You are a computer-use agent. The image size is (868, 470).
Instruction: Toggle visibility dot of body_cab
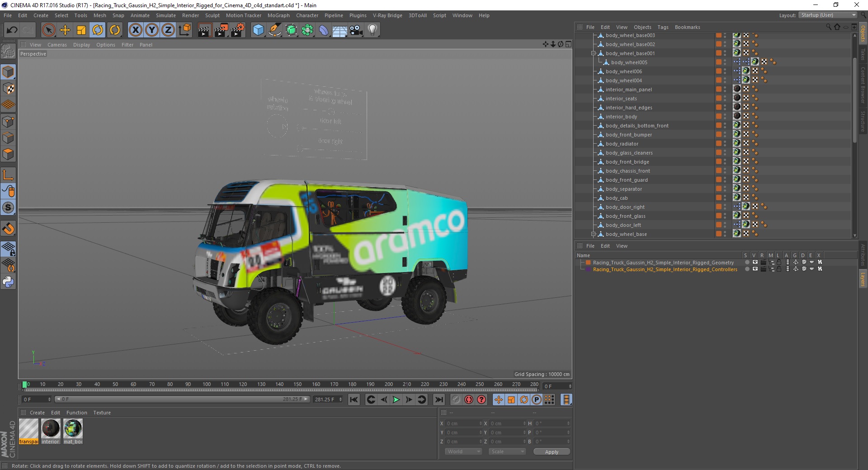(725, 196)
